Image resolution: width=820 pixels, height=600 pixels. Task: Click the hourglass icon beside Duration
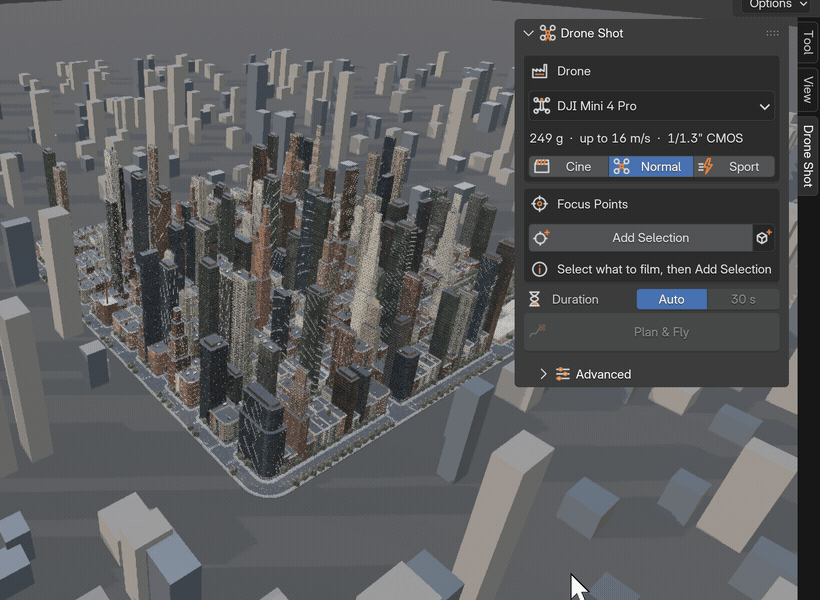[534, 299]
